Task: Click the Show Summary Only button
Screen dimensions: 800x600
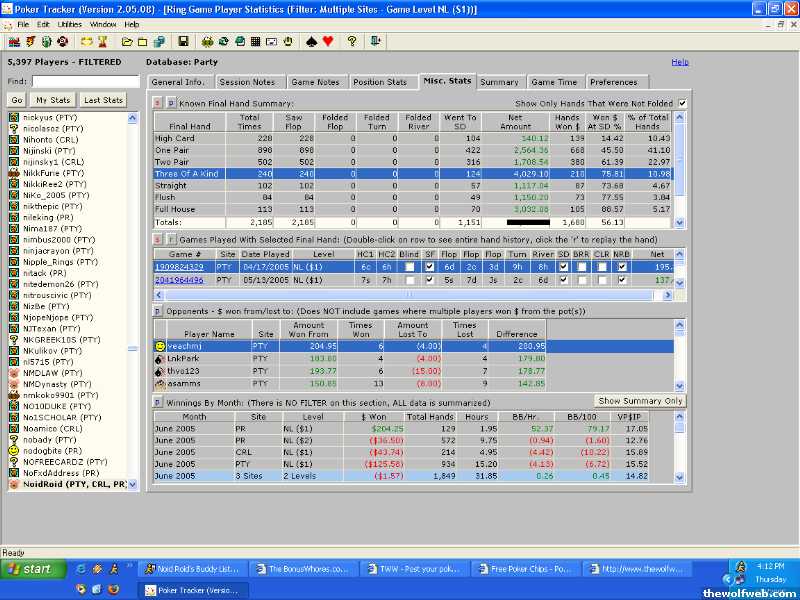Action: (640, 401)
